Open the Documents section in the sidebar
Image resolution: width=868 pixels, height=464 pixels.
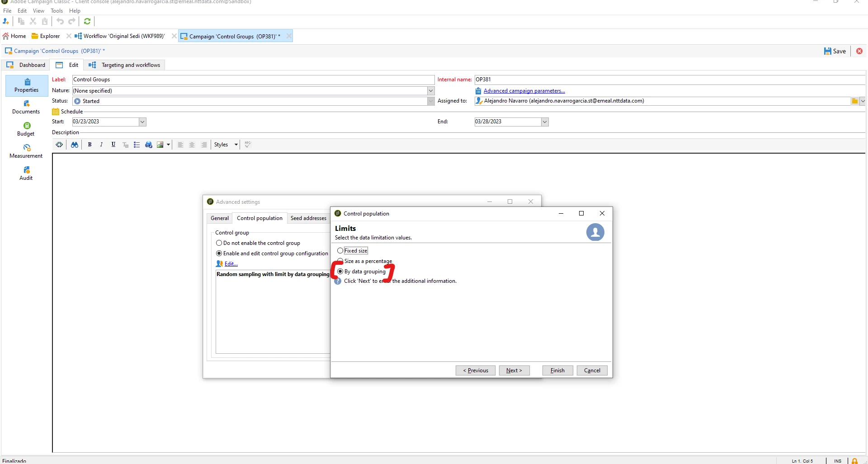coord(26,108)
